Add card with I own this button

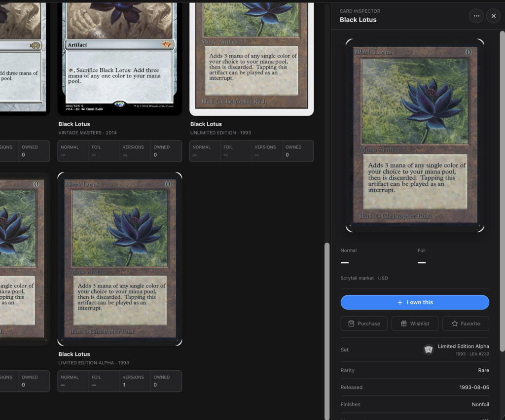[415, 302]
